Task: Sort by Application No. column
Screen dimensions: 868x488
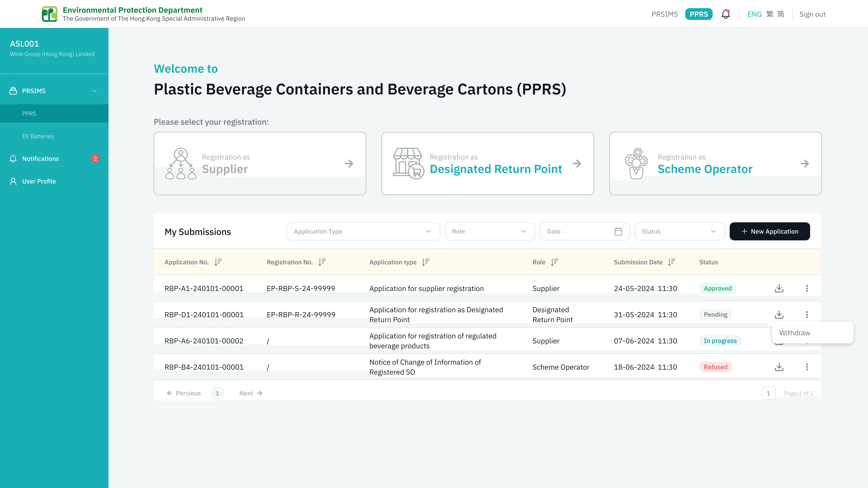Action: (218, 262)
